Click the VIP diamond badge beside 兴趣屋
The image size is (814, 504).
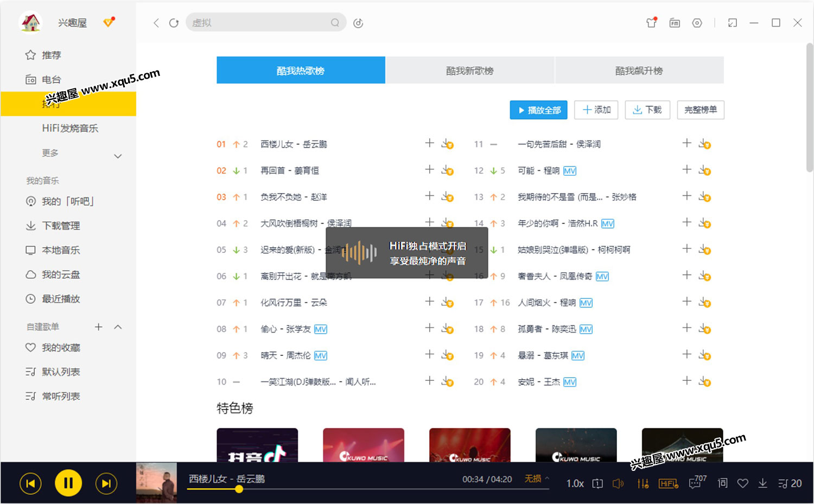click(x=109, y=22)
